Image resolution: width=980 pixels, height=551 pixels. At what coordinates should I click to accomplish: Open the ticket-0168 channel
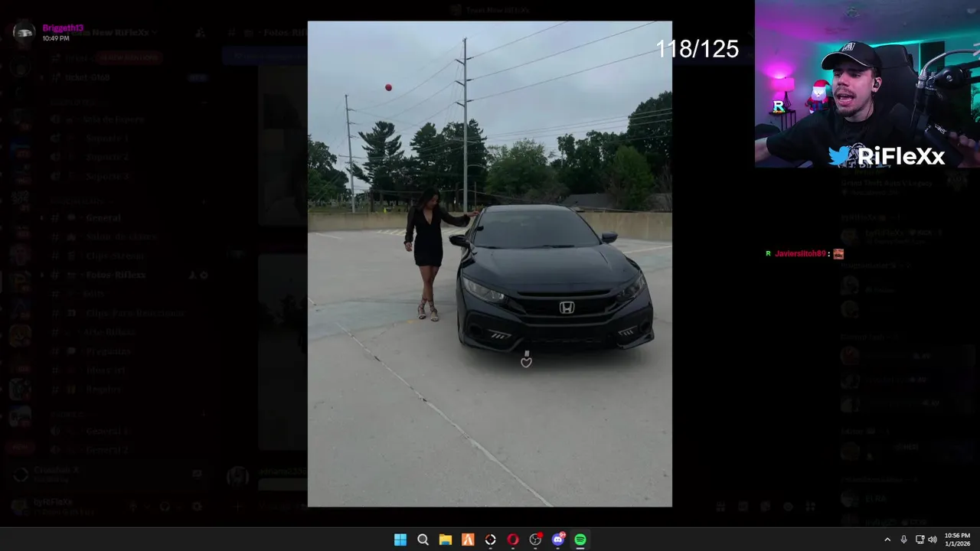pos(127,77)
